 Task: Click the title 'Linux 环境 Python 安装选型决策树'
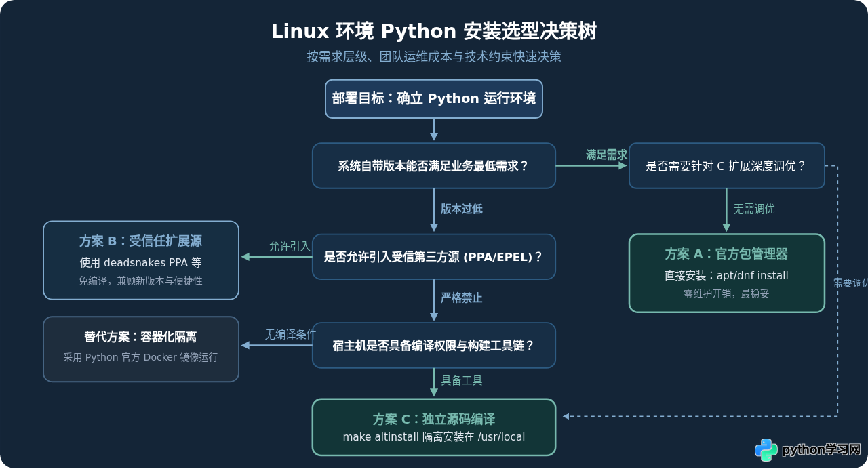pyautogui.click(x=434, y=32)
